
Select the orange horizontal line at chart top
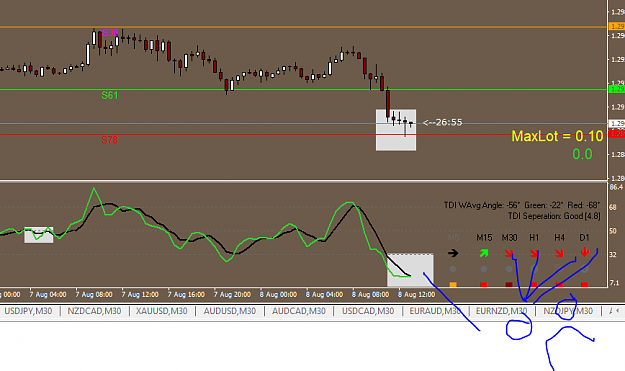click(304, 27)
